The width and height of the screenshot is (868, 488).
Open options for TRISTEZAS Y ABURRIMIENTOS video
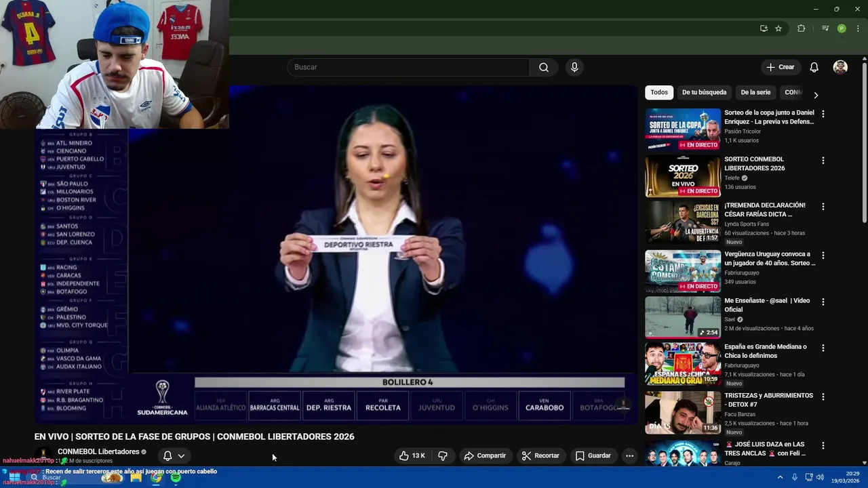(x=823, y=396)
